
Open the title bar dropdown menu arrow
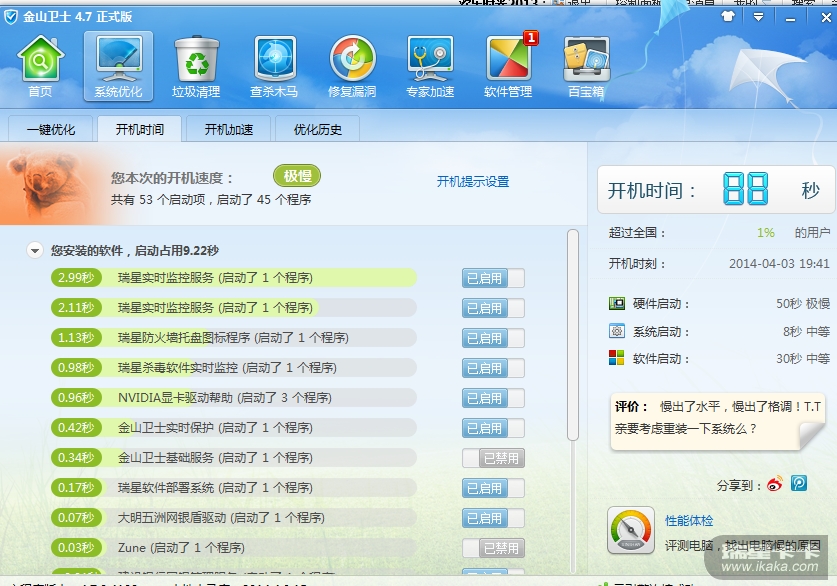[x=758, y=17]
